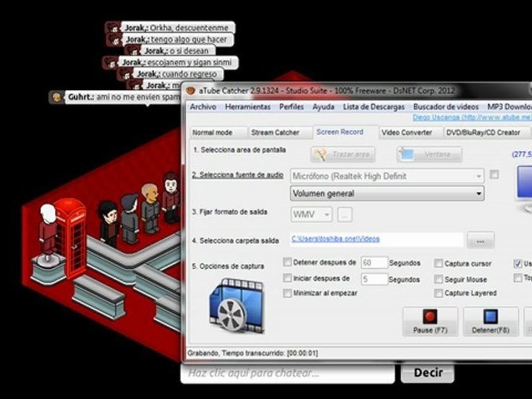Click the Decir chat send button
532x399 pixels.
coord(427,372)
